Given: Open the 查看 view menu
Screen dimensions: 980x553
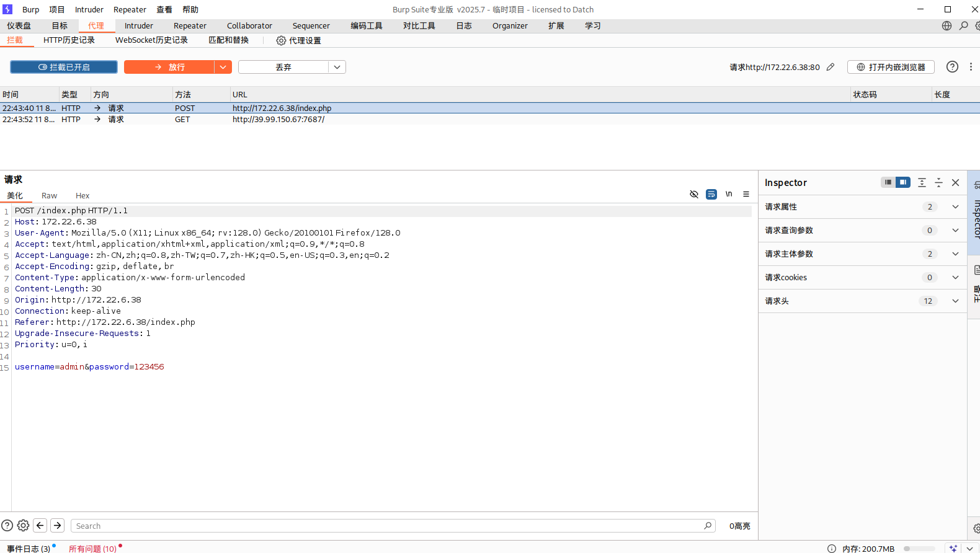Looking at the screenshot, I should (x=164, y=9).
